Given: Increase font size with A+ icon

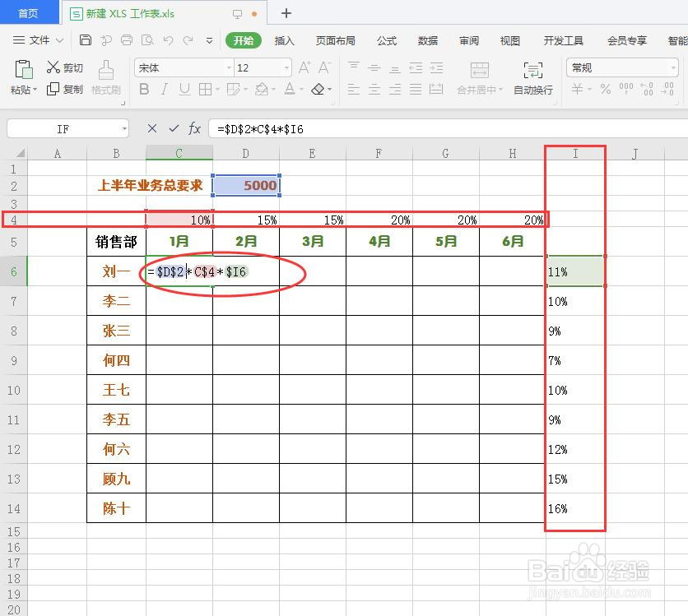Looking at the screenshot, I should click(304, 67).
